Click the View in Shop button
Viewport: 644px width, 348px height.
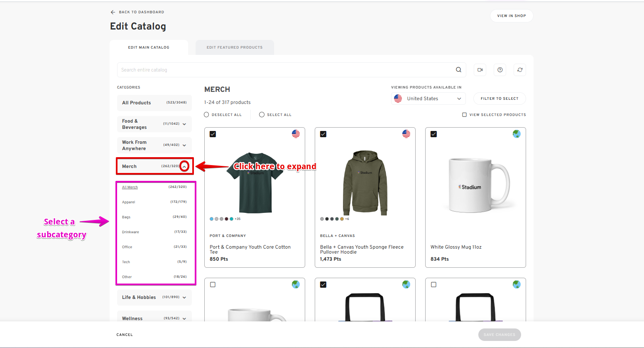[x=512, y=16]
